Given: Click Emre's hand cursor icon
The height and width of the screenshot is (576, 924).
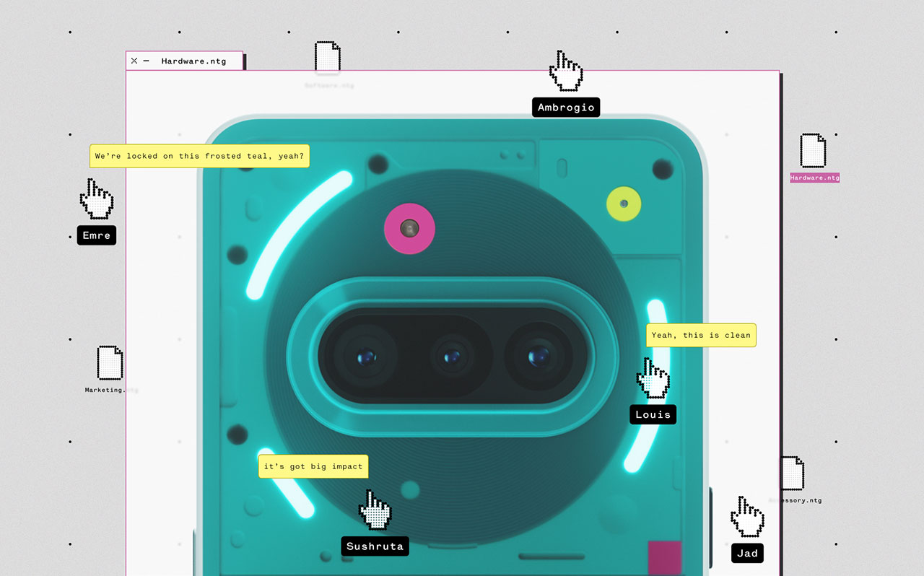Looking at the screenshot, I should click(x=96, y=199).
